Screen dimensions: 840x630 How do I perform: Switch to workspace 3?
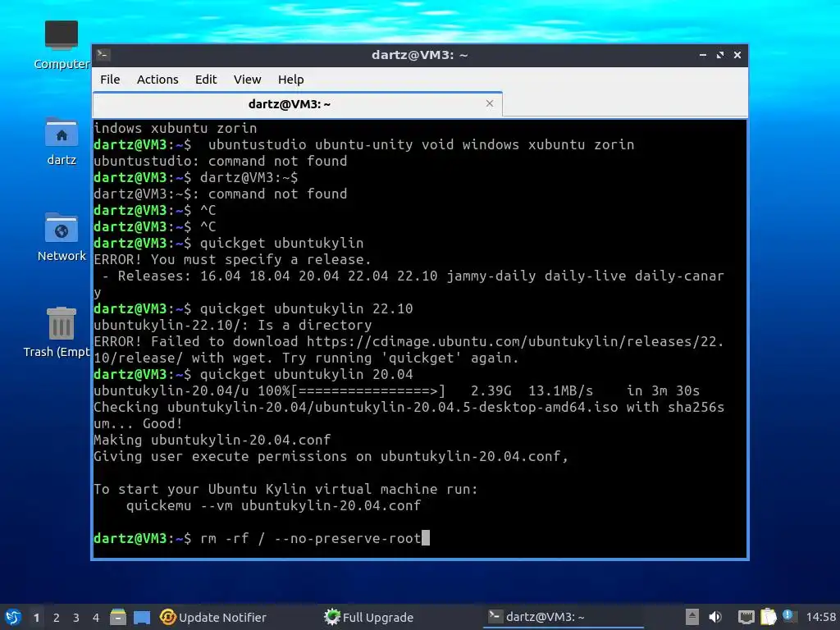pyautogui.click(x=76, y=618)
